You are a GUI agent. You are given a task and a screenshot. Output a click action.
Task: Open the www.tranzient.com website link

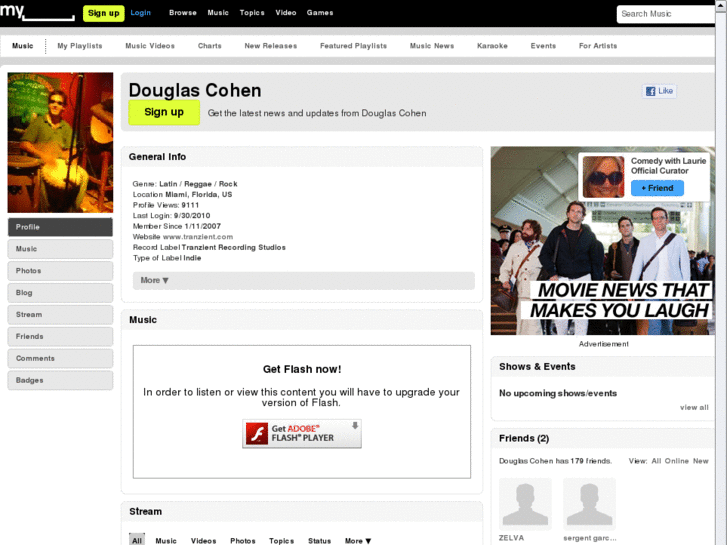tap(198, 237)
